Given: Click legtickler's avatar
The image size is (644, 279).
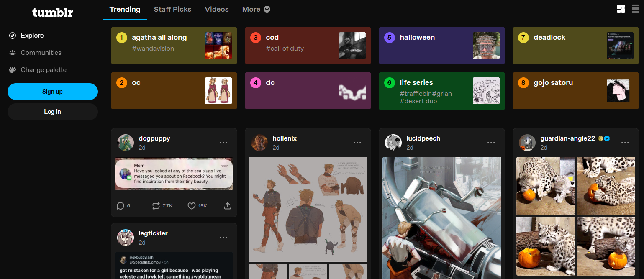Looking at the screenshot, I should (126, 238).
